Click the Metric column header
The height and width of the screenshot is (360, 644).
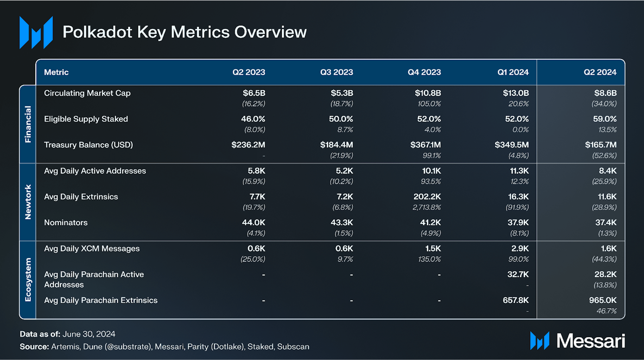click(56, 72)
